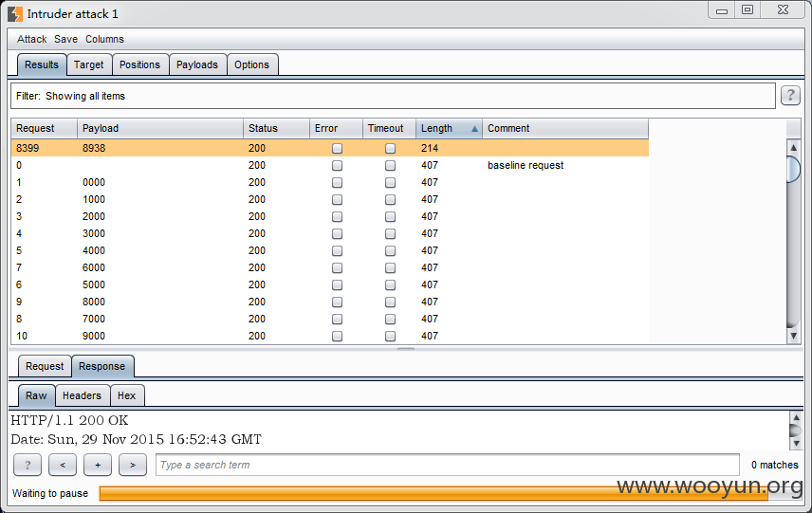Toggle Error checkbox for payload 0000
The image size is (812, 513).
(x=337, y=183)
